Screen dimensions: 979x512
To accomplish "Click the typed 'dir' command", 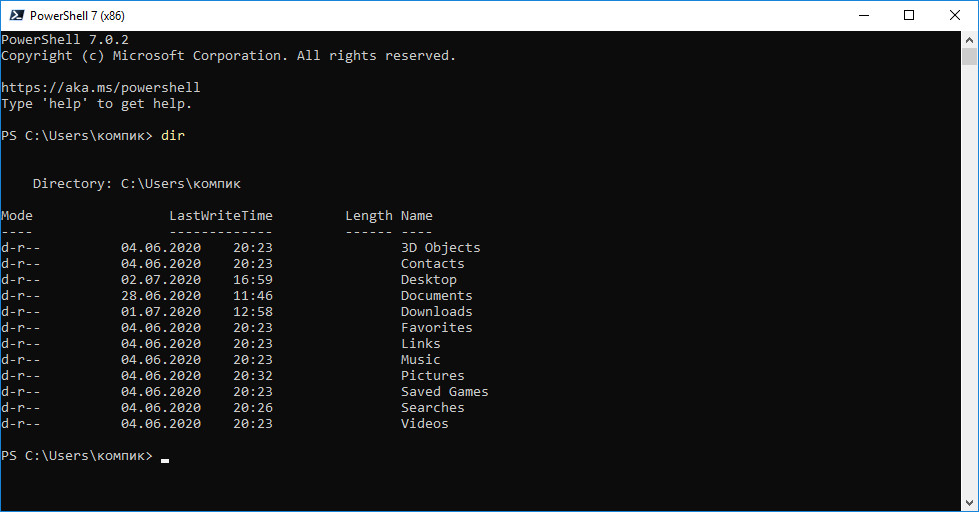I will point(173,135).
